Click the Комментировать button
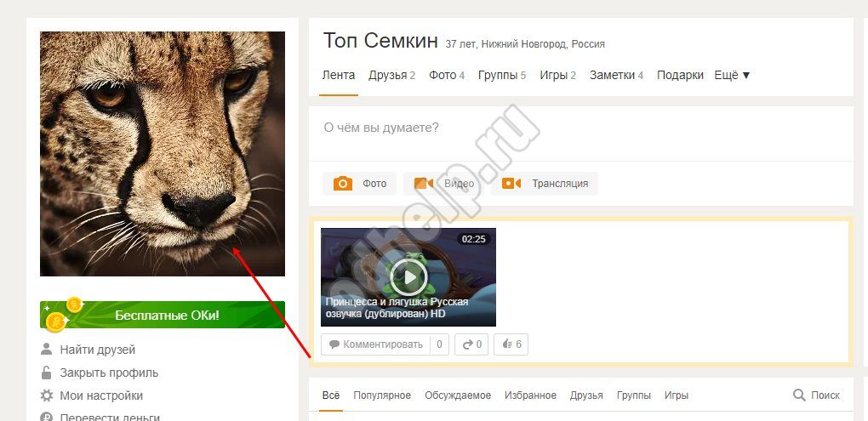 (x=376, y=344)
